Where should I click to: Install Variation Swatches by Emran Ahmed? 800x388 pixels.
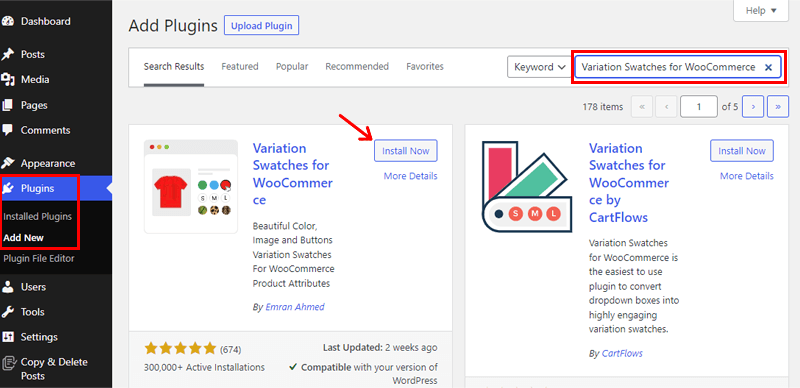pos(406,151)
